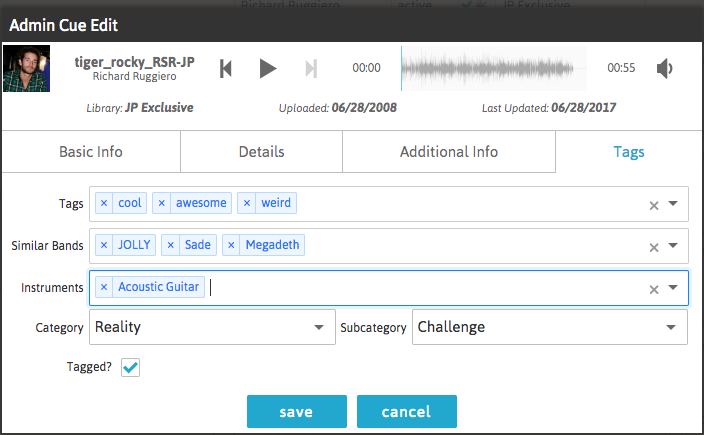
Task: Click the 'cool' tag label
Action: tap(130, 203)
